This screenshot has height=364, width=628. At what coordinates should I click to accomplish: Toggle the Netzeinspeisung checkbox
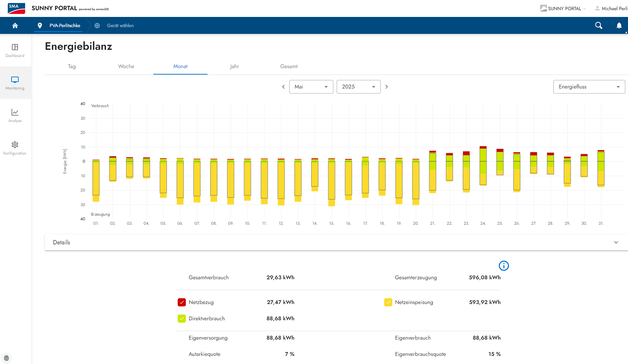click(x=388, y=302)
